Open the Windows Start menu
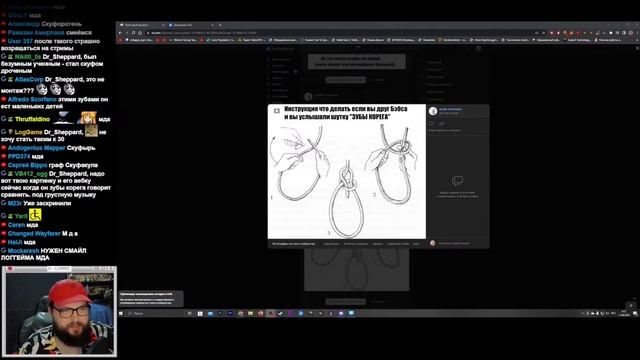 point(121,313)
